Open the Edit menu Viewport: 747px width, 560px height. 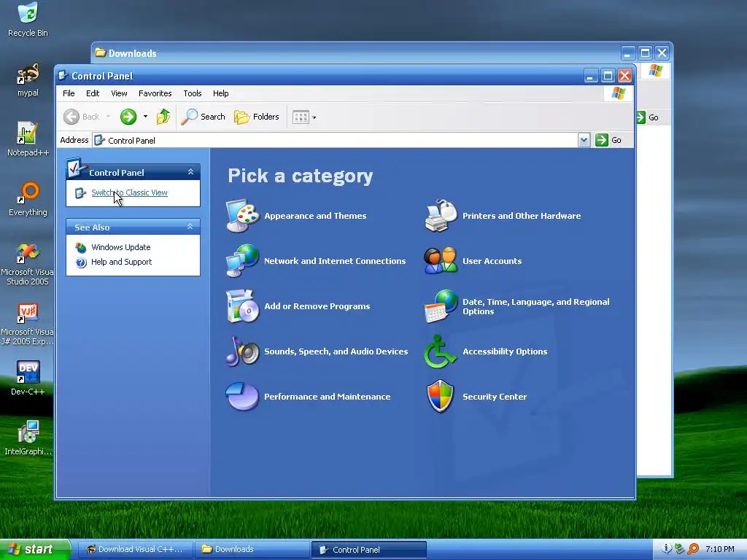click(93, 93)
